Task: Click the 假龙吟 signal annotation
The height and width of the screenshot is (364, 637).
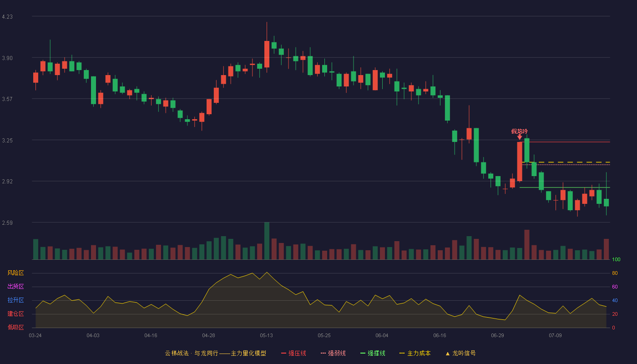Action: pos(520,131)
